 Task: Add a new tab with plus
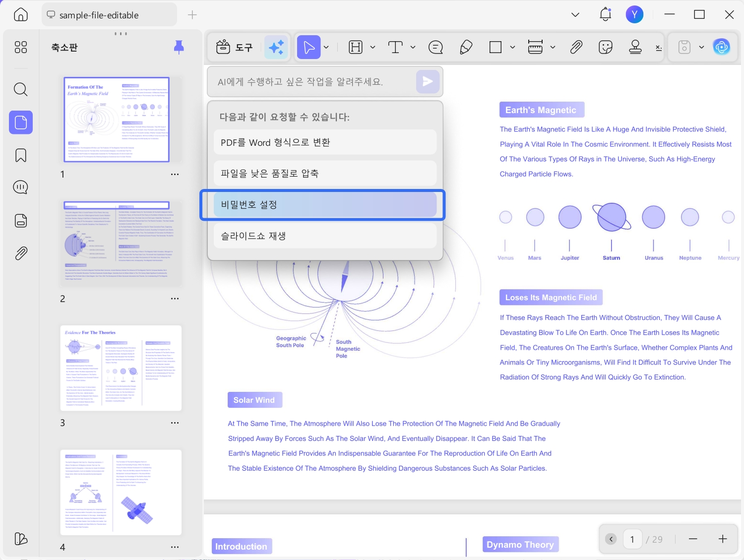coord(192,15)
